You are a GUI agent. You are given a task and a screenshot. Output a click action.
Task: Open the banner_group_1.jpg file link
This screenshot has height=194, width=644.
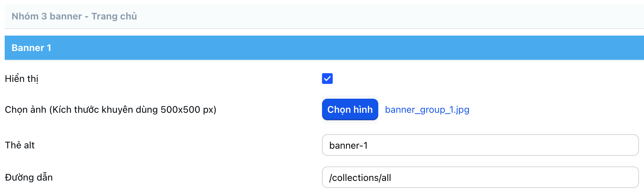coord(427,110)
